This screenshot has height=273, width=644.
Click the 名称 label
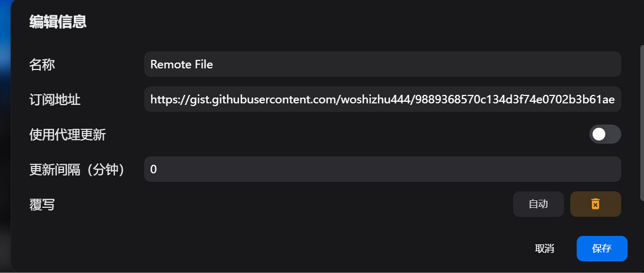(42, 65)
